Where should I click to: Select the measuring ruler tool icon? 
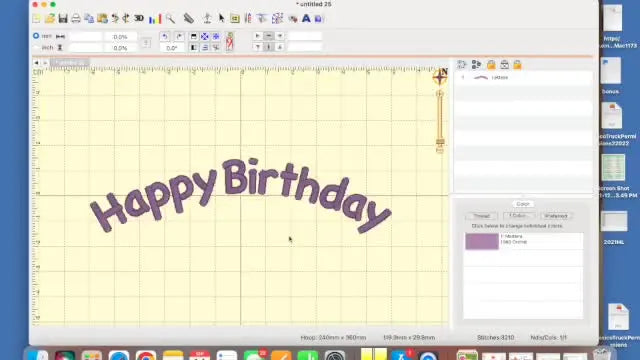pos(188,18)
